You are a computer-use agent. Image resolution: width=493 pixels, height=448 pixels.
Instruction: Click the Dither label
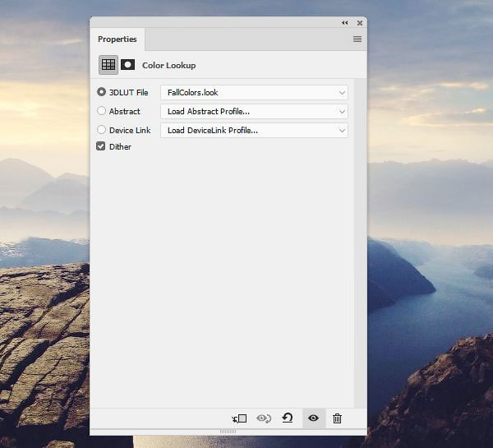pos(120,146)
